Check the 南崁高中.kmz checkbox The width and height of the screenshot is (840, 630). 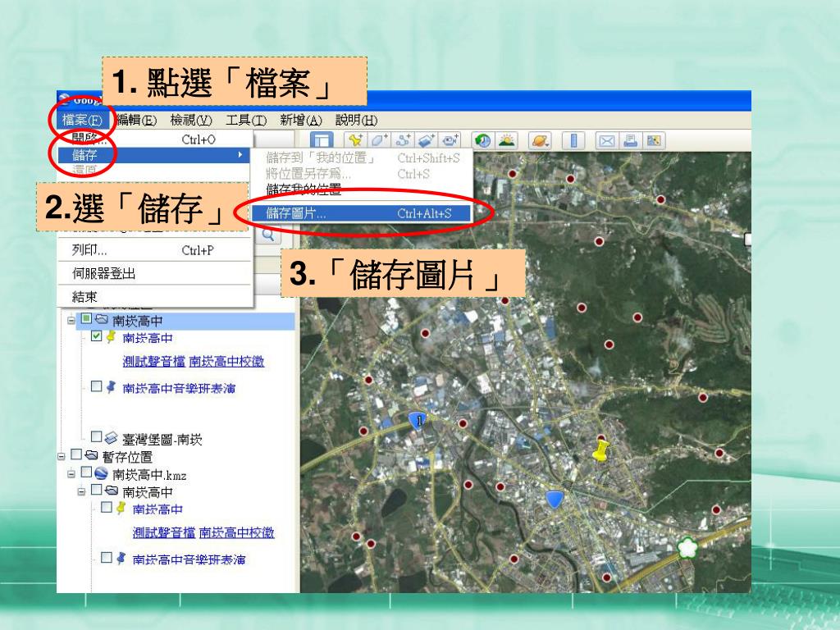point(86,472)
